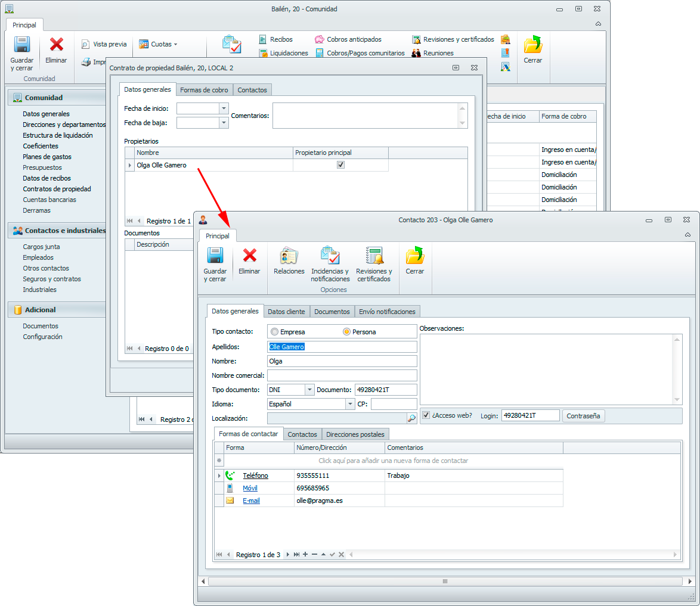Open Revisiones y certificados in Contacto ribbon
700x606 pixels.
pos(374,265)
